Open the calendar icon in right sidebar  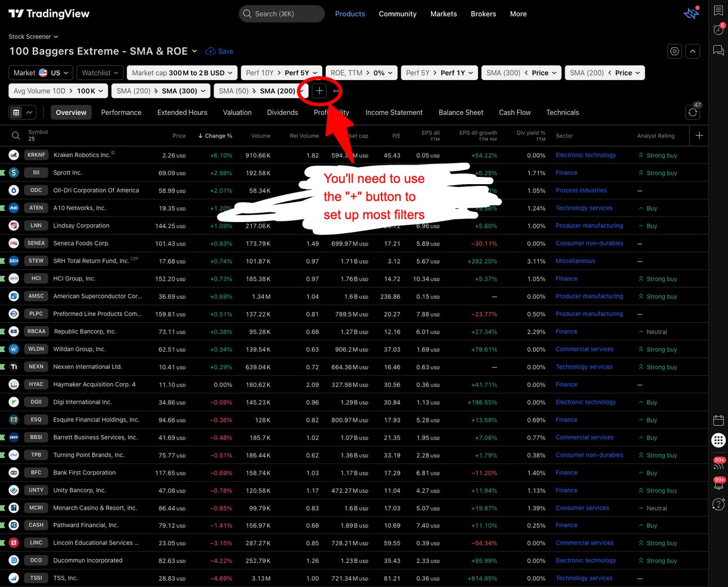718,420
